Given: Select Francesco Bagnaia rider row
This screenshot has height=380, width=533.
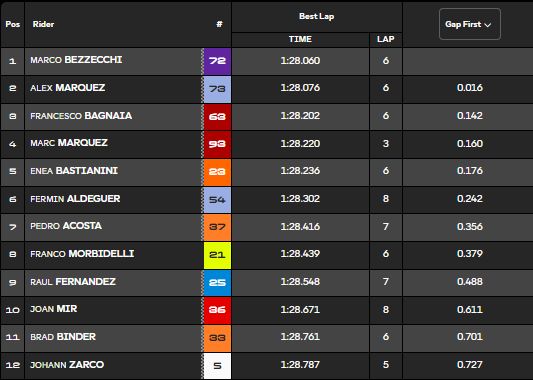Looking at the screenshot, I should [x=266, y=117].
